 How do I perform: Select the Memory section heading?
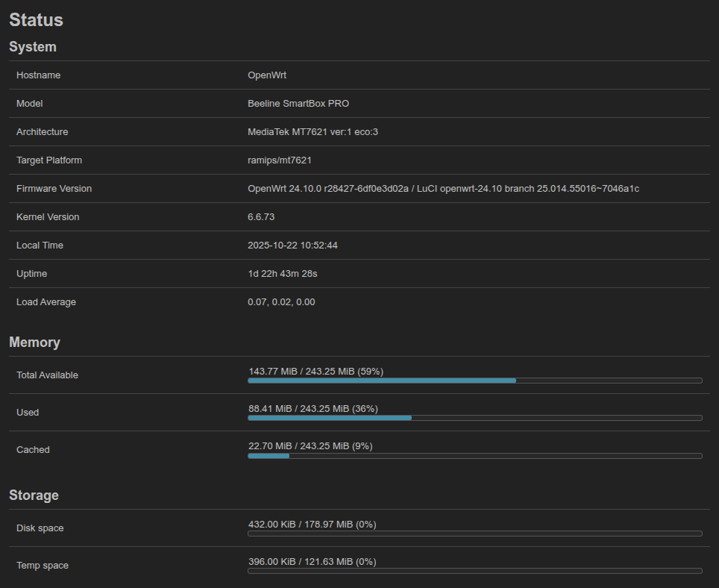click(x=34, y=343)
